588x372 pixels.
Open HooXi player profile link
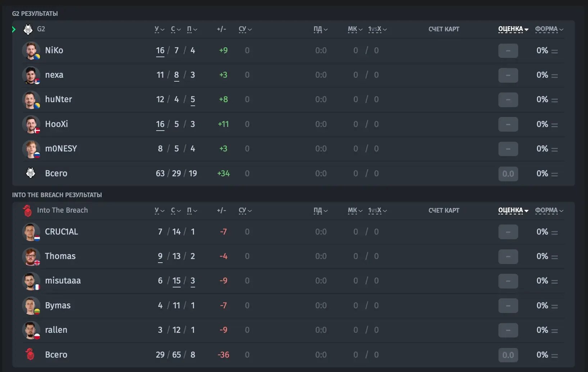[x=56, y=124]
